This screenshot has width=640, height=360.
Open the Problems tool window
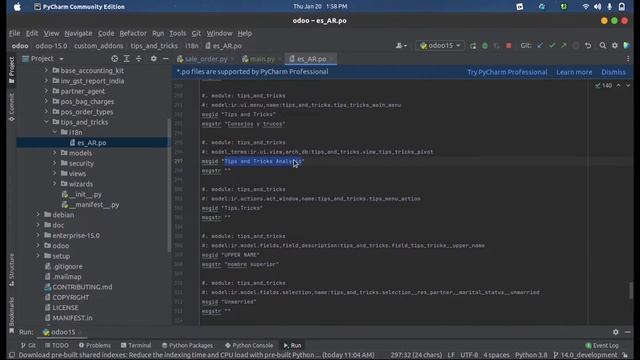95,345
